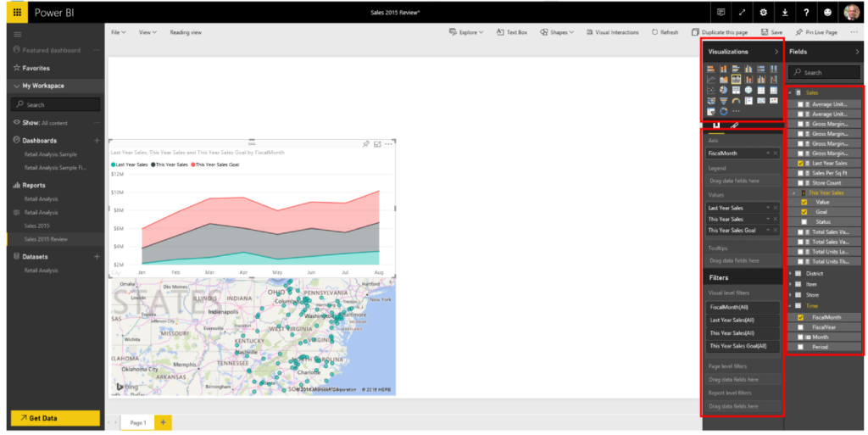Open area chart more options ellipsis
The width and height of the screenshot is (868, 435).
[388, 144]
